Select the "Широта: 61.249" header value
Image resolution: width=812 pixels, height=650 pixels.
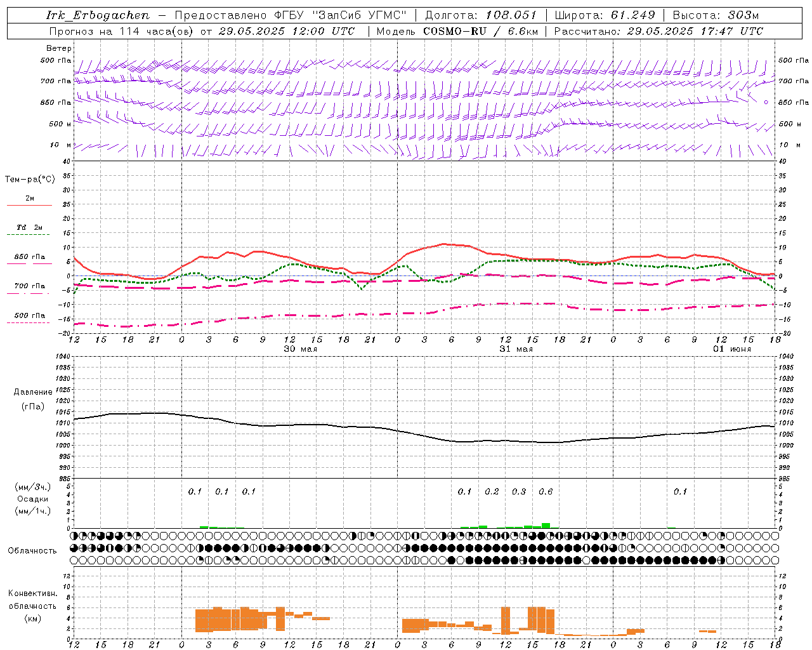pyautogui.click(x=605, y=15)
